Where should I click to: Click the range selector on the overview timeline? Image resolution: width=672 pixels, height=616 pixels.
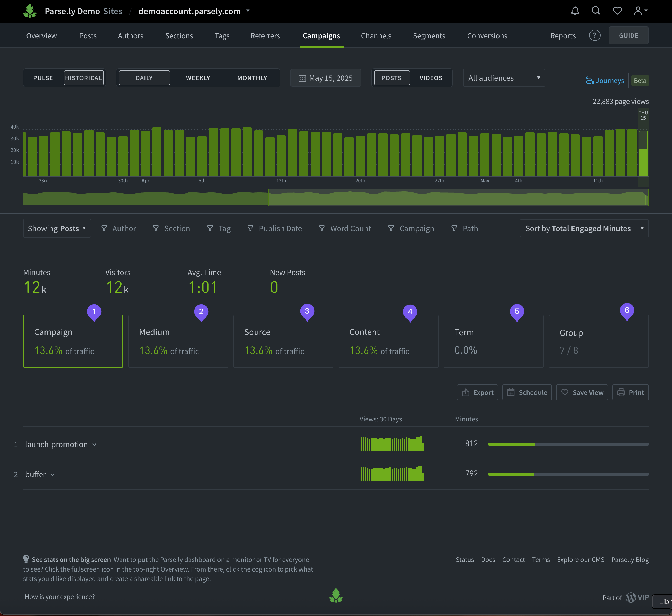pyautogui.click(x=458, y=198)
